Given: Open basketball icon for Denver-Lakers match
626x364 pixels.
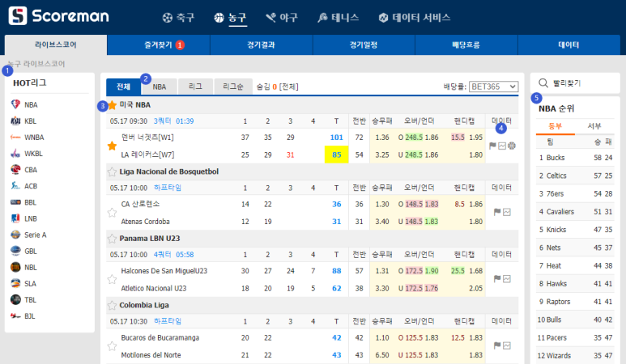Looking at the screenshot, I should [x=512, y=146].
